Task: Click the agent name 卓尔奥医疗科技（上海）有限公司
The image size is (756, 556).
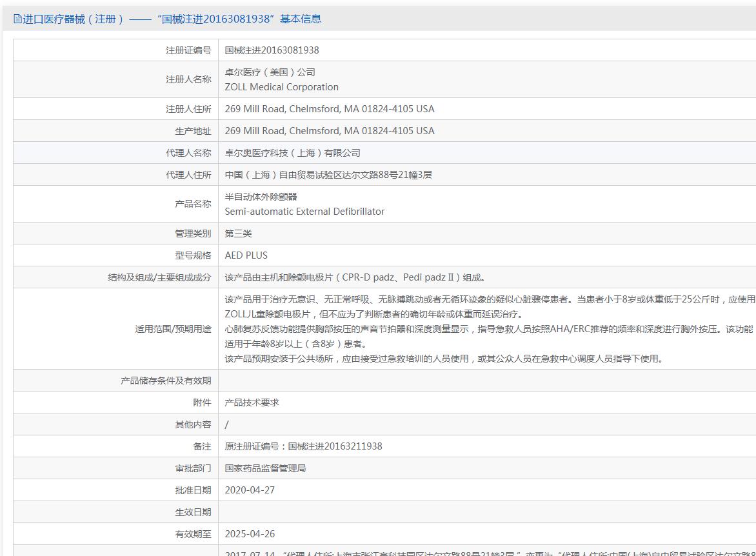Action: pyautogui.click(x=292, y=153)
